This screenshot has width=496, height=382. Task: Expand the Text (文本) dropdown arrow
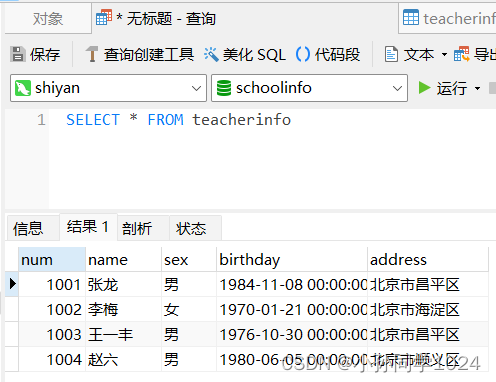coord(444,54)
